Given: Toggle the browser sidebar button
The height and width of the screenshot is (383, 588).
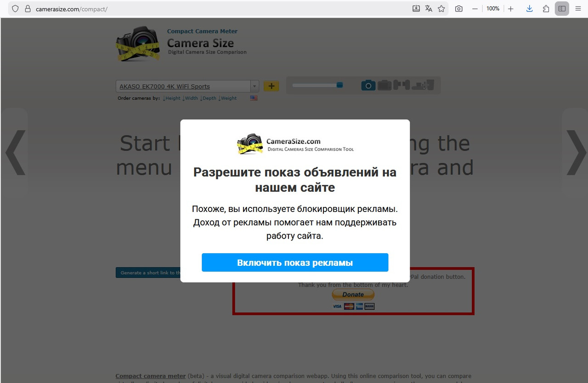Looking at the screenshot, I should click(x=562, y=8).
